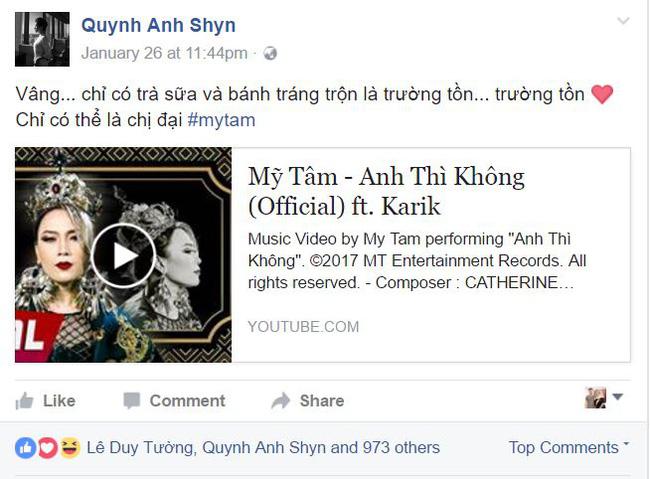Click the Like thumbs-up icon

point(24,401)
